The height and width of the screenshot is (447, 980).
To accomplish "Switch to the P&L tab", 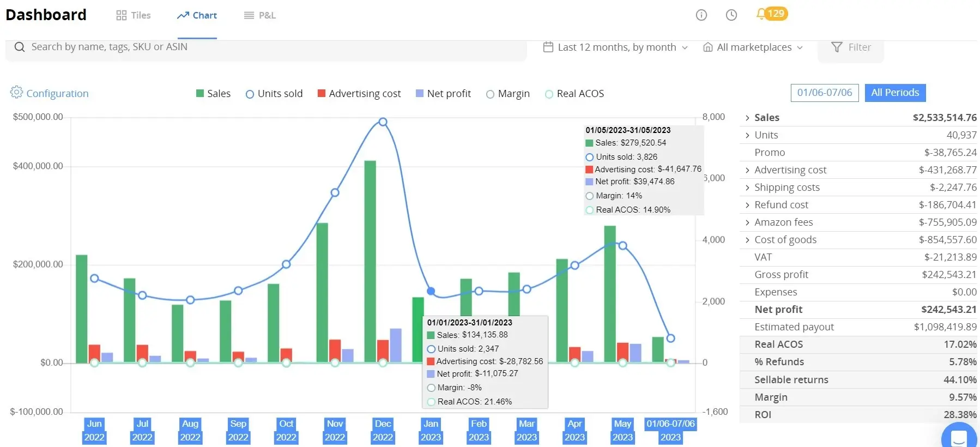I will [x=259, y=15].
